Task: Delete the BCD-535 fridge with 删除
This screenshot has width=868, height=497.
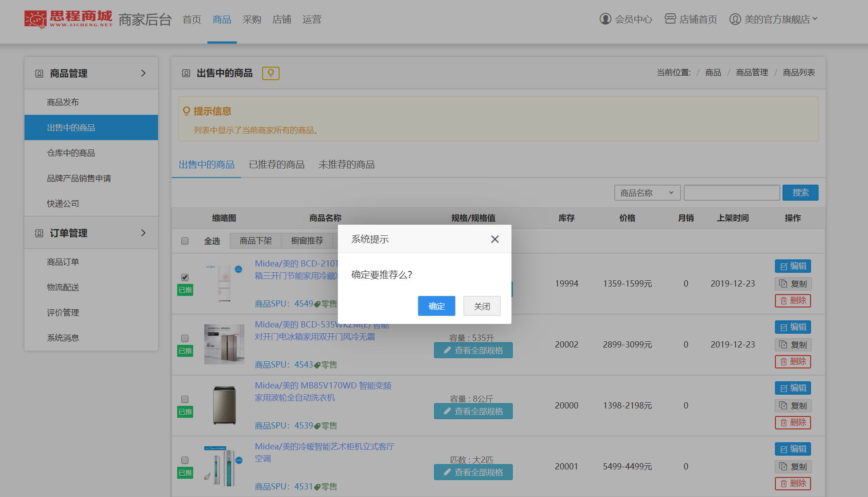Action: [x=793, y=362]
